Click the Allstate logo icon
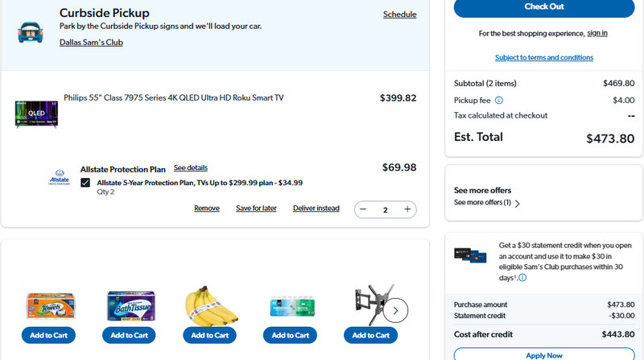Screen dimensions: 644x360 [x=60, y=180]
